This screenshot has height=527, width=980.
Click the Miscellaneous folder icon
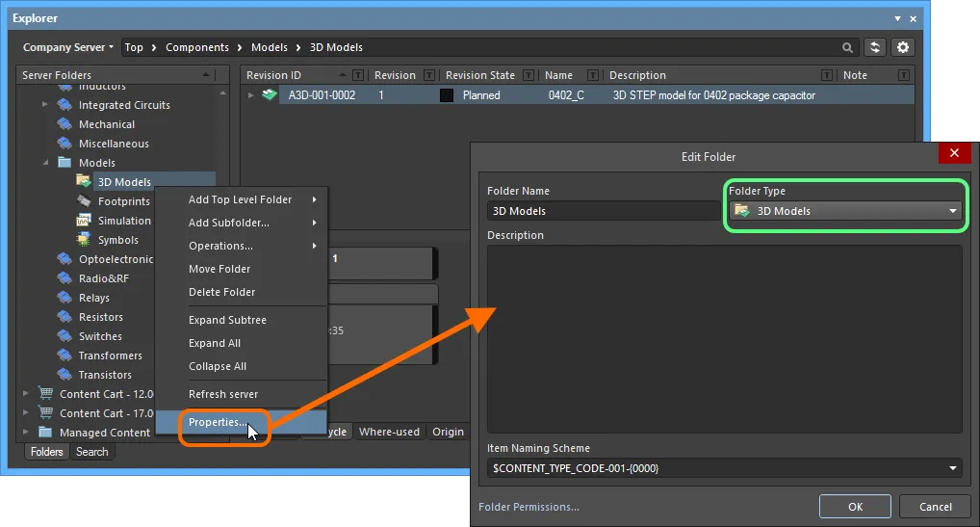click(64, 144)
